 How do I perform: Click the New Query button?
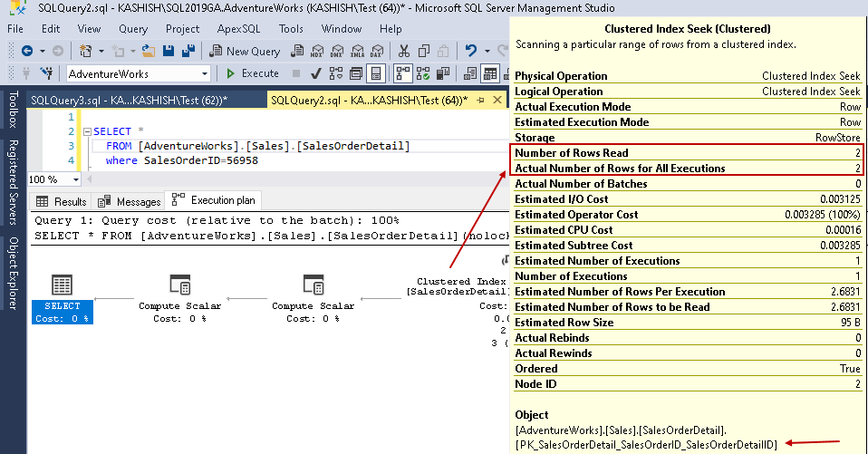(x=244, y=51)
